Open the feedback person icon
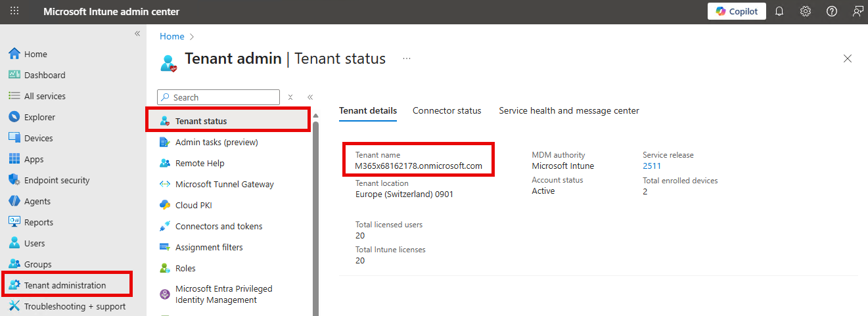Viewport: 868px width, 316px height. 857,11
